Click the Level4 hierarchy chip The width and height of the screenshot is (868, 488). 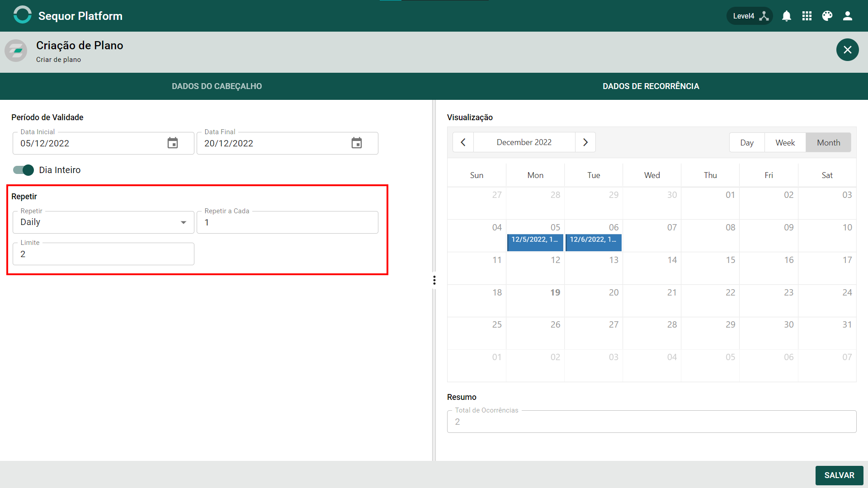pyautogui.click(x=750, y=16)
